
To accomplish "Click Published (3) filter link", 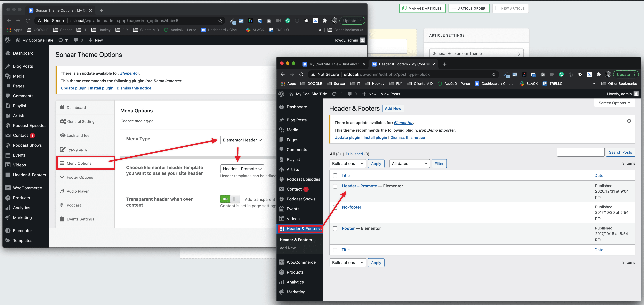I will coord(357,154).
